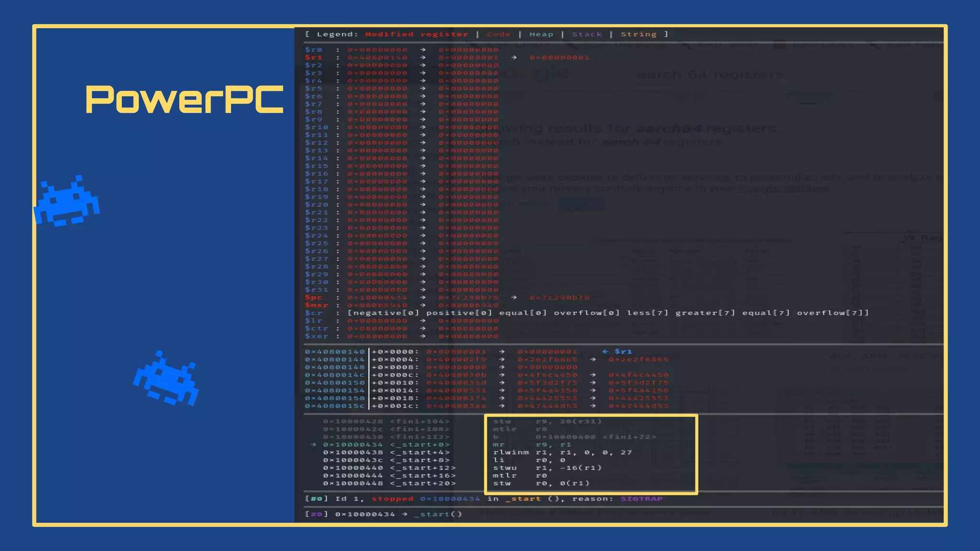The height and width of the screenshot is (551, 980).
Task: Click stack address 0x40800158
Action: click(334, 398)
